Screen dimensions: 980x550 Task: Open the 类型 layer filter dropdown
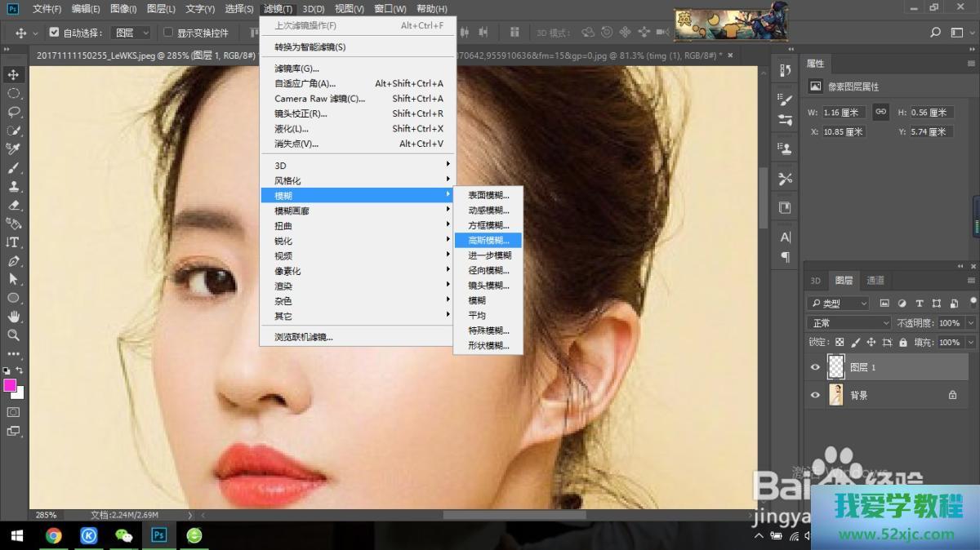click(838, 304)
